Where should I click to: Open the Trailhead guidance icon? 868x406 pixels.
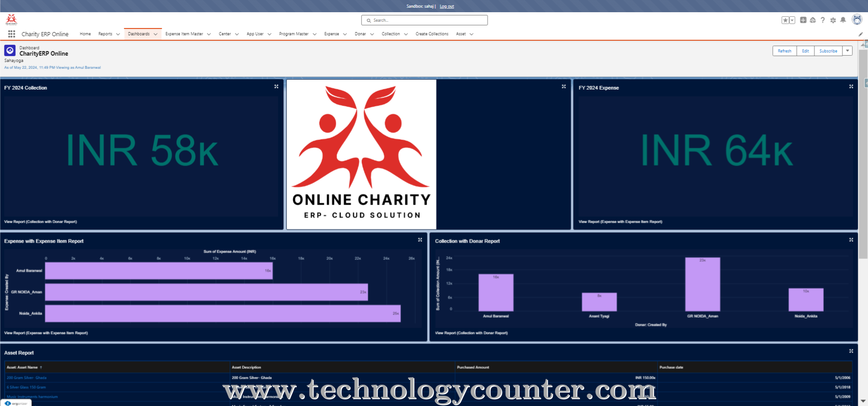[813, 20]
